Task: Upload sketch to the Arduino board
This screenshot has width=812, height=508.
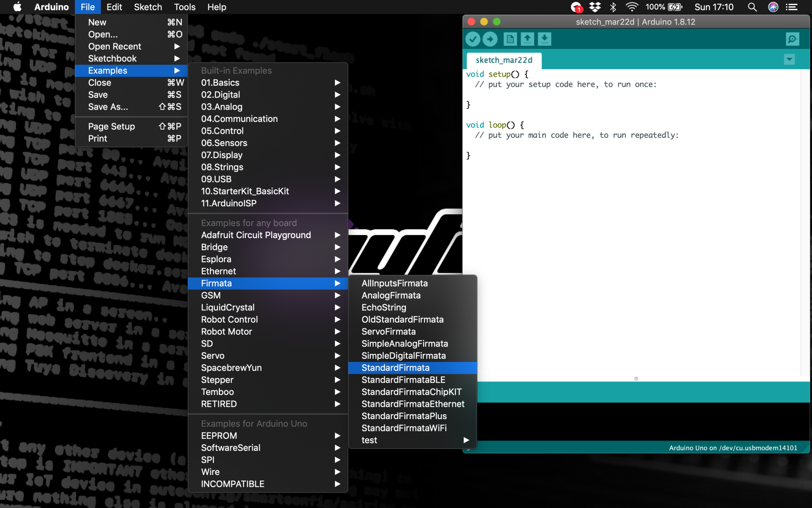Action: click(490, 39)
